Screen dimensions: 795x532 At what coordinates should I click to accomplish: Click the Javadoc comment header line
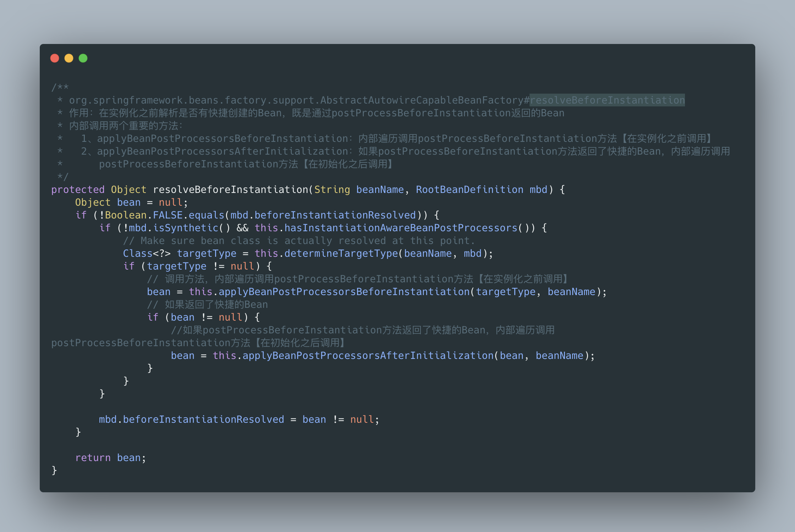60,87
